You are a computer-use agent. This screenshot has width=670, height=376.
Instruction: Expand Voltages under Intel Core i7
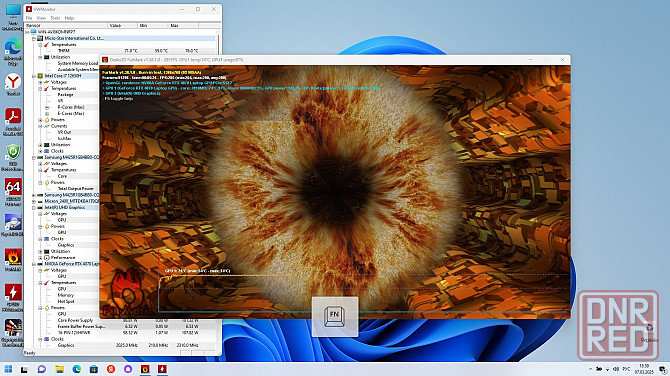click(x=40, y=82)
